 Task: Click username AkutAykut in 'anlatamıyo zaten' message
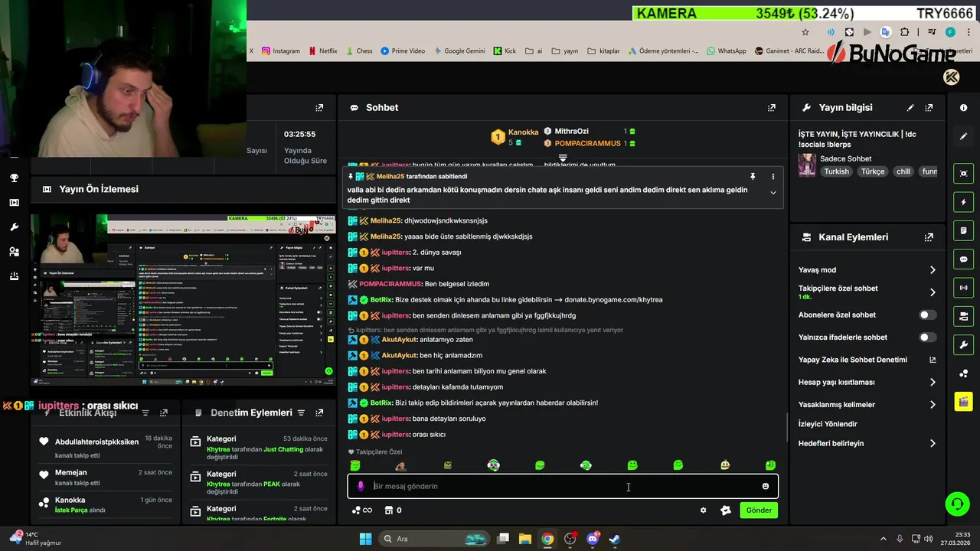[x=399, y=340]
